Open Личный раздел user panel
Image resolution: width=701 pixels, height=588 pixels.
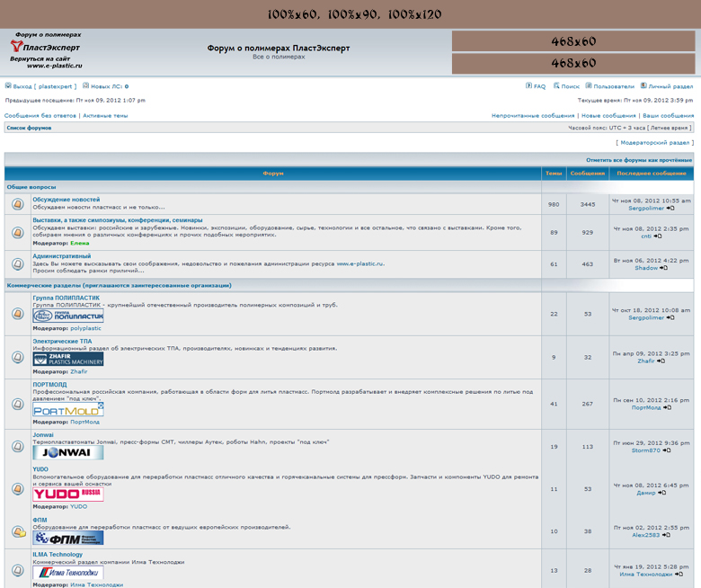point(670,86)
